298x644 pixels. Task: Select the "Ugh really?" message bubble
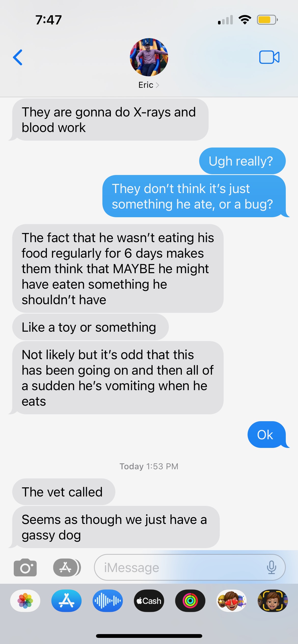click(242, 161)
